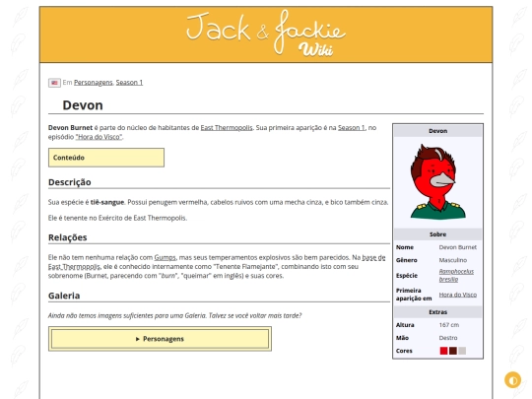Viewport: 532px width, 399px height.
Task: Click the Galeria section heading
Action: point(64,296)
